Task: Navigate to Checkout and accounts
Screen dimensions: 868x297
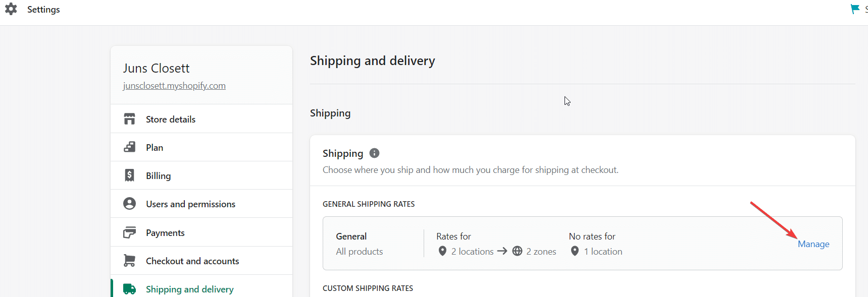Action: click(x=192, y=261)
